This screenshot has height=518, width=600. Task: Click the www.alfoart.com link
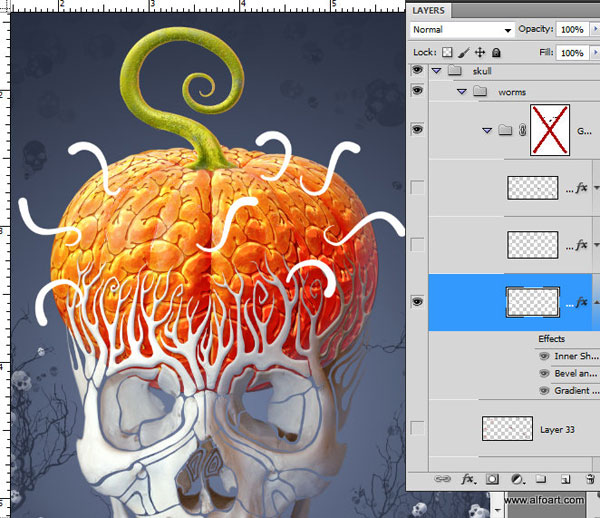[x=545, y=500]
